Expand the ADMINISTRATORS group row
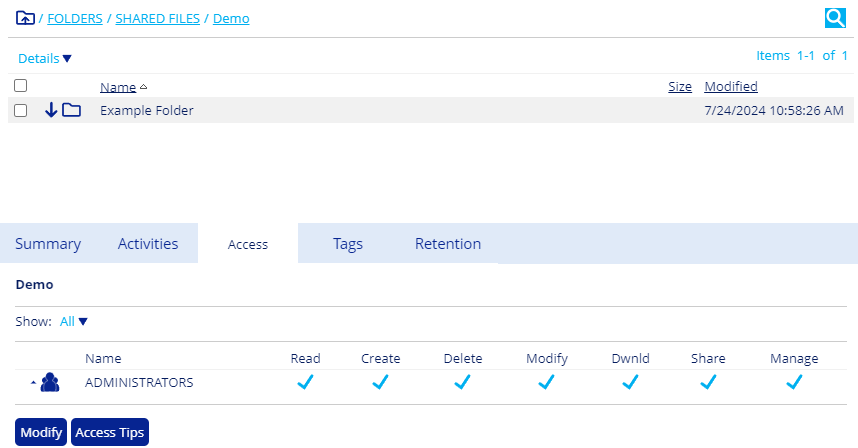858x448 pixels. (32, 383)
